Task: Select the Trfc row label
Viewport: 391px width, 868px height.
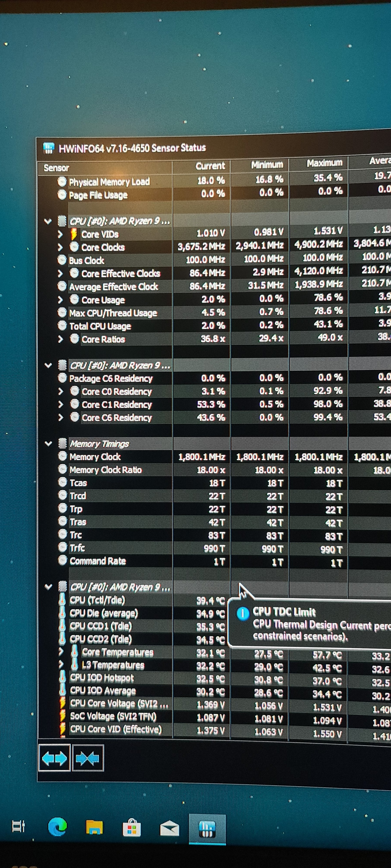Action: (x=77, y=548)
